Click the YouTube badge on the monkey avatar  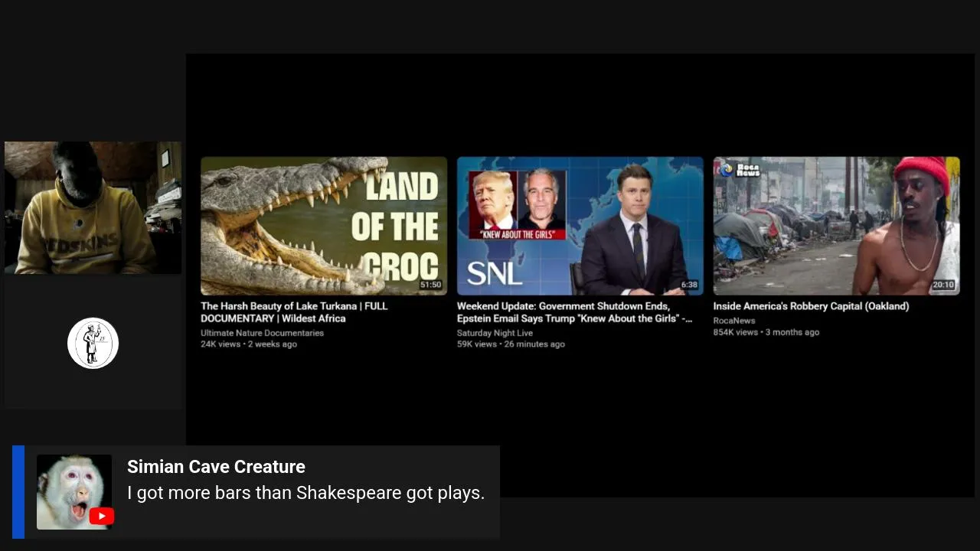(x=101, y=517)
